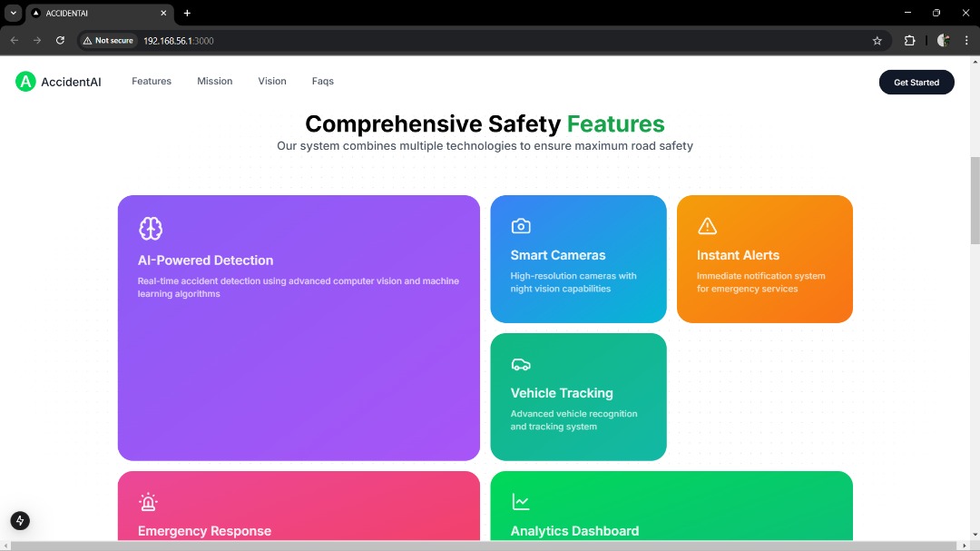Select the ACCIDENTAI browser tab
This screenshot has height=551, width=980.
coord(100,13)
